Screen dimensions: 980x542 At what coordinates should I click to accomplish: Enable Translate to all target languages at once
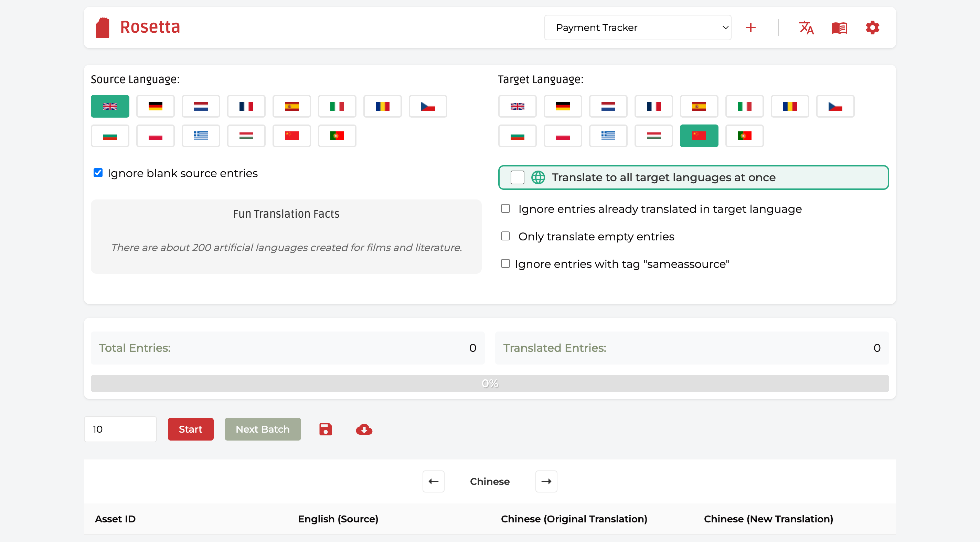(517, 177)
